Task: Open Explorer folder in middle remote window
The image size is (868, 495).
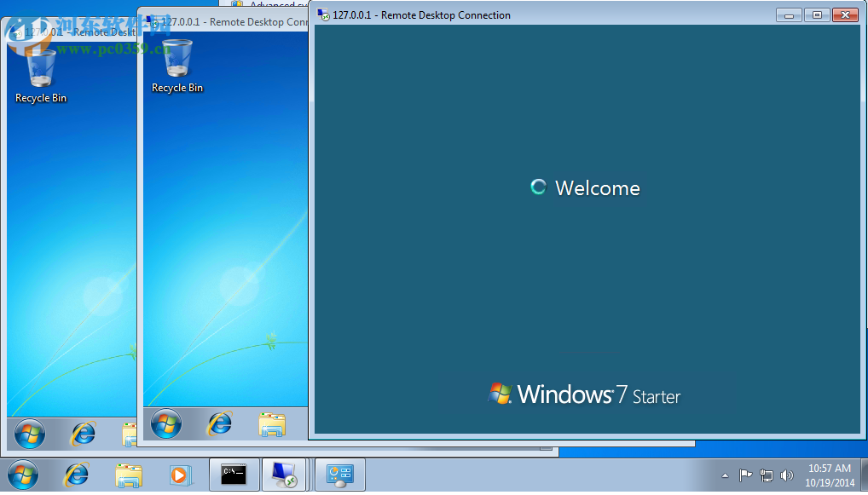Action: pyautogui.click(x=272, y=425)
